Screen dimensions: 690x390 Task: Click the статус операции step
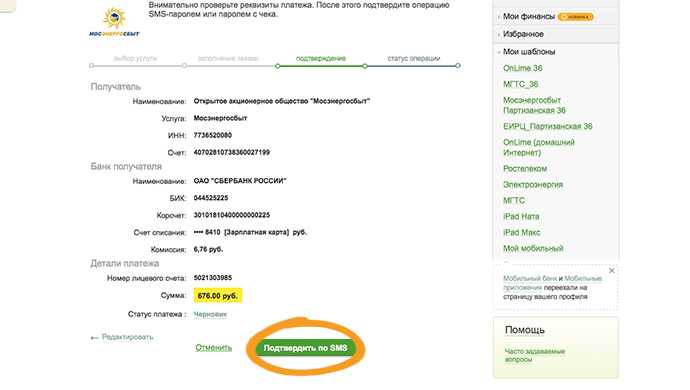(414, 58)
